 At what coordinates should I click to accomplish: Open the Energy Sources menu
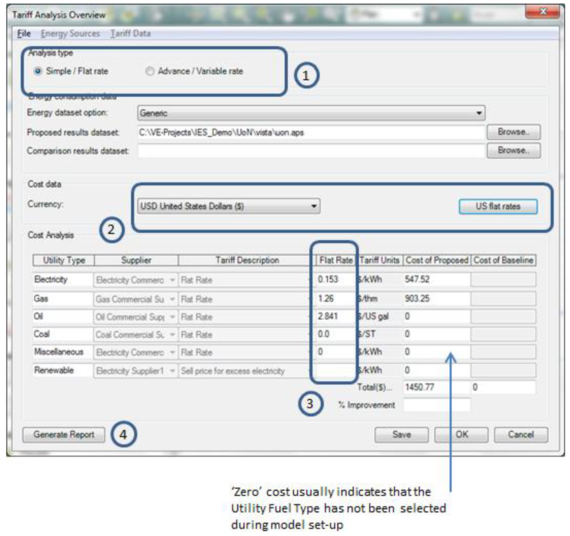point(70,33)
